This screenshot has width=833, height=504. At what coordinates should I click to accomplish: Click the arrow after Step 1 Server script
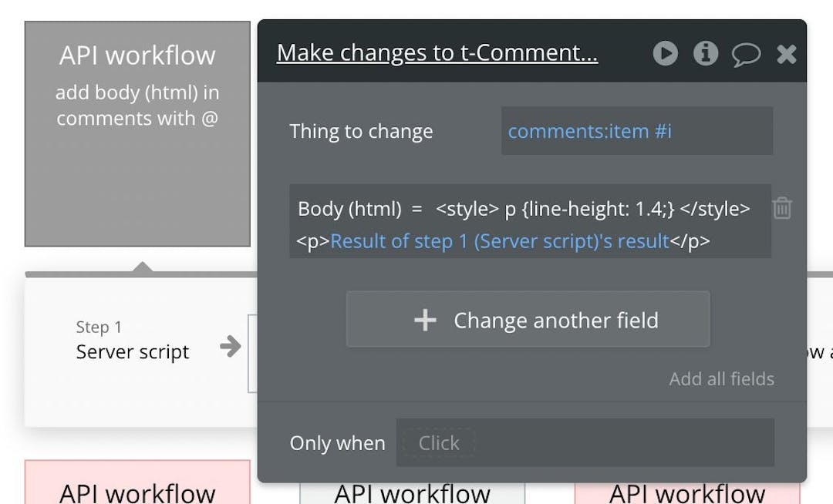point(230,346)
